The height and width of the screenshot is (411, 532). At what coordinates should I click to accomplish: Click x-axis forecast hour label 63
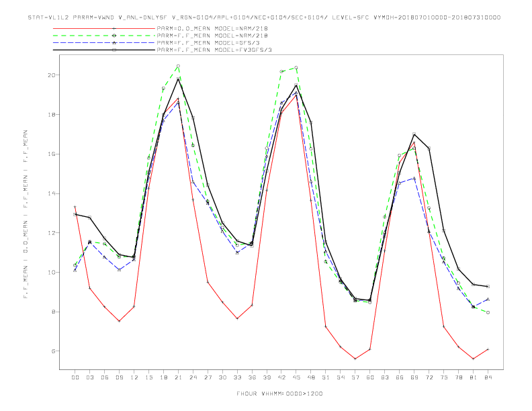[385, 377]
